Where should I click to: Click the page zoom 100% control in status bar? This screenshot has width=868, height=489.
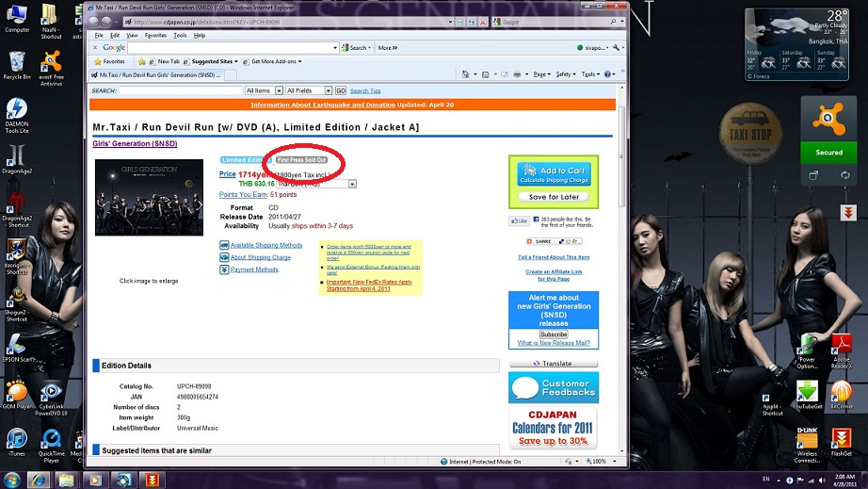coord(601,462)
